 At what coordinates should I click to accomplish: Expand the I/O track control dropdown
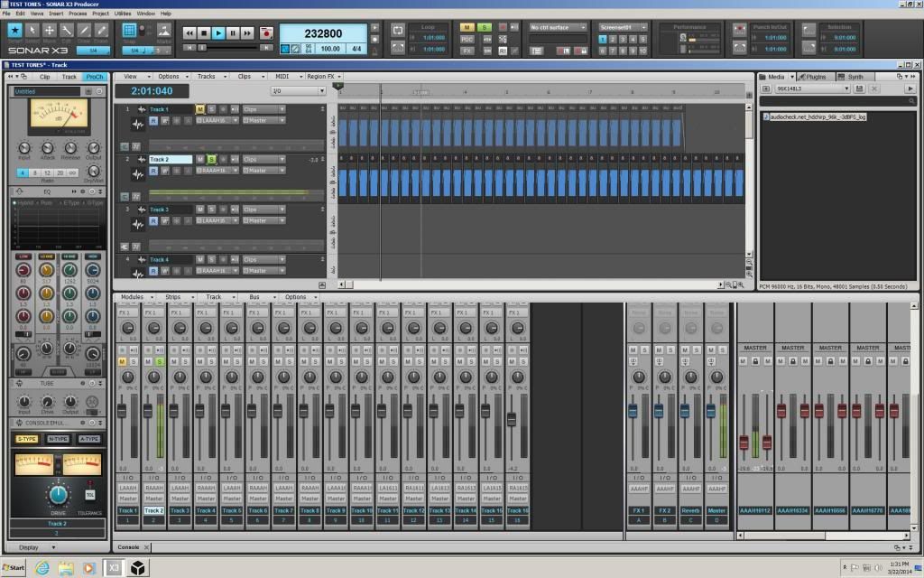tap(298, 91)
